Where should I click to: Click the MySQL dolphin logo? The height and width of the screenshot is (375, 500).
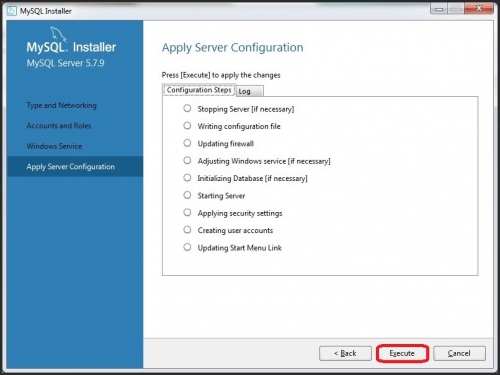58,34
